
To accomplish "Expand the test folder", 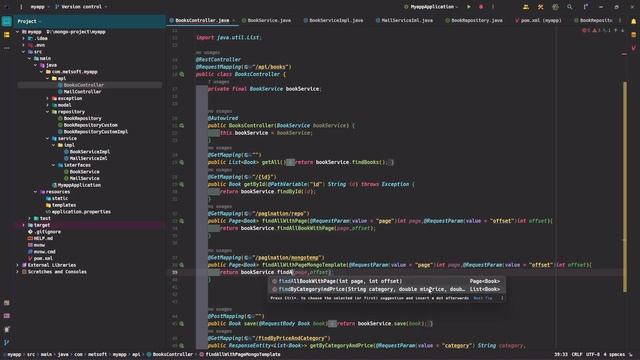I will [x=29, y=218].
